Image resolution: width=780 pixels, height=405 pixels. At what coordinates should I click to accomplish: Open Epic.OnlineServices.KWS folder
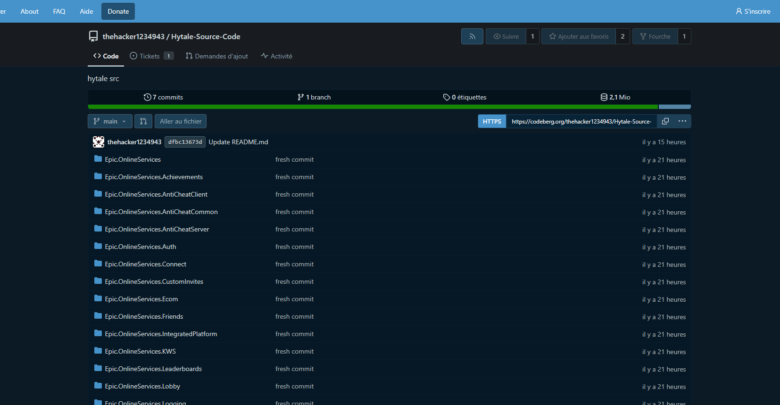[140, 351]
